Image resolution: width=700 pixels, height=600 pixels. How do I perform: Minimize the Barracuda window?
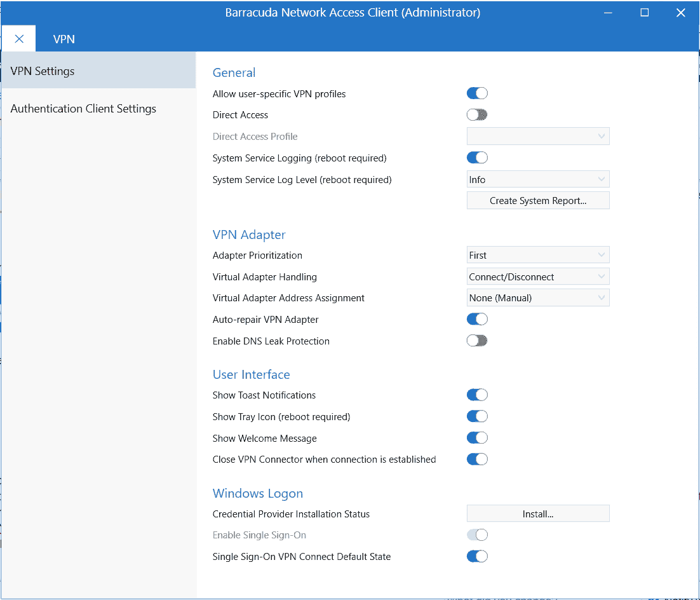(608, 13)
